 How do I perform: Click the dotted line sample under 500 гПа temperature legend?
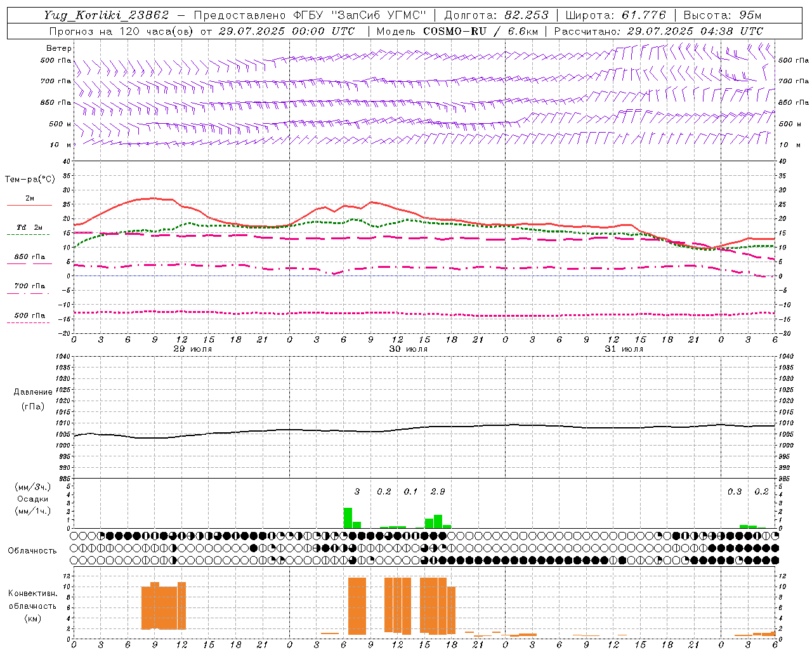point(29,322)
